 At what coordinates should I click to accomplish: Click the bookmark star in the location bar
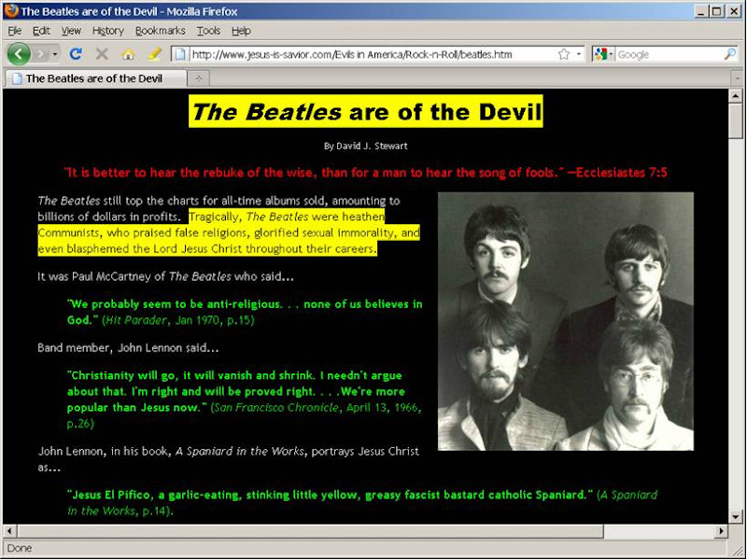point(564,54)
